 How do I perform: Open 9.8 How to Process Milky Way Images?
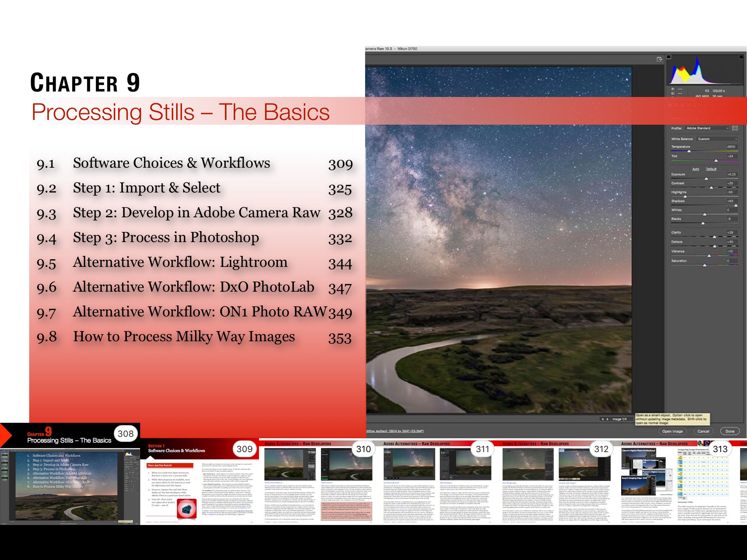pyautogui.click(x=184, y=337)
